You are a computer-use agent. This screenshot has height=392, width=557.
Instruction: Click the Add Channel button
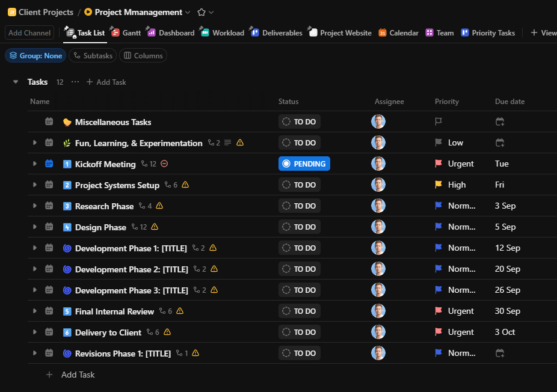(x=29, y=32)
